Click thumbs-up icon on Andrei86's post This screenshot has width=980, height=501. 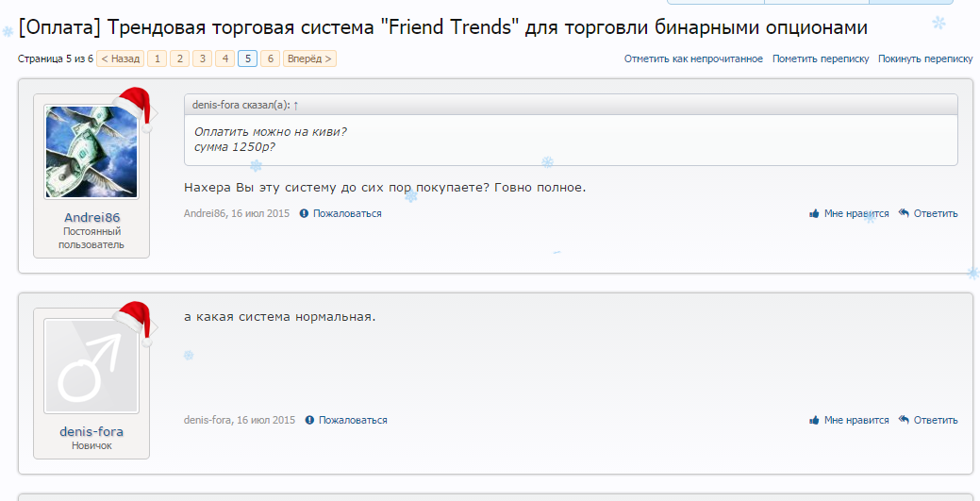pos(814,213)
